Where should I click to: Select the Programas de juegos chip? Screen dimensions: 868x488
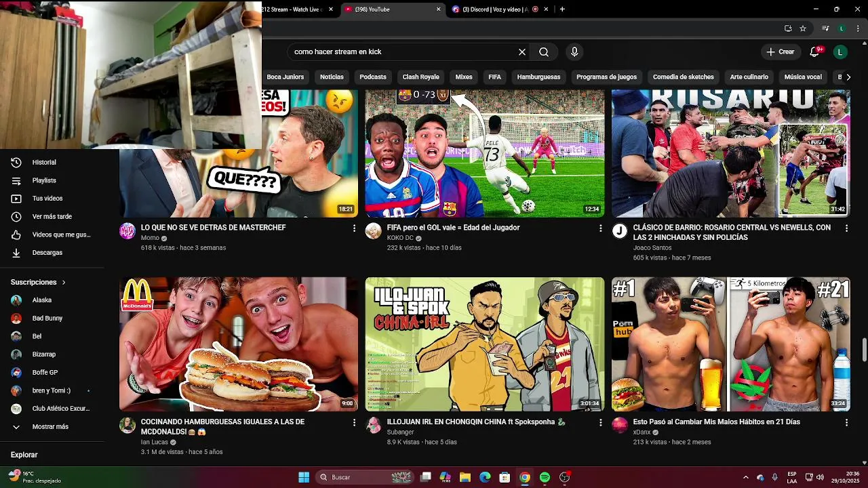606,77
